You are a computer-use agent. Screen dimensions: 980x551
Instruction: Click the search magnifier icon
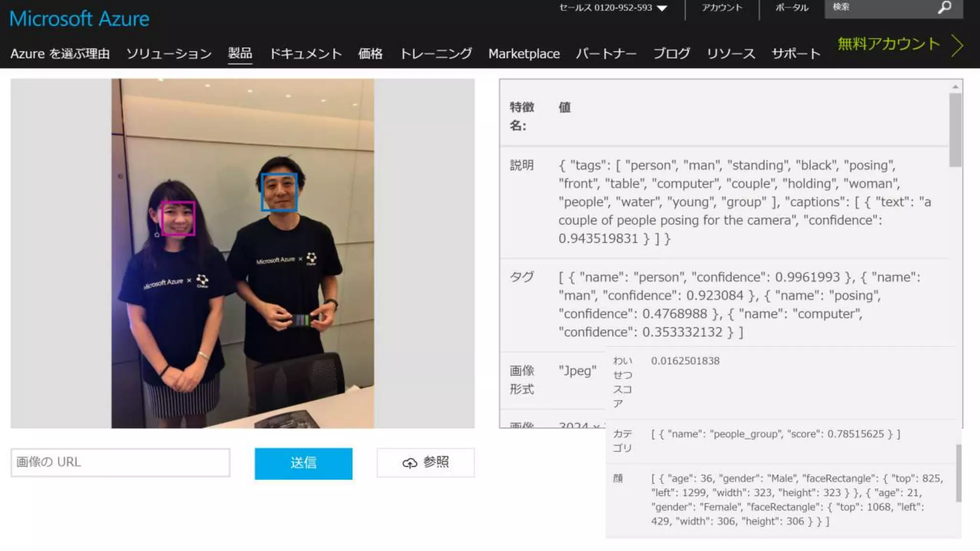(x=944, y=7)
